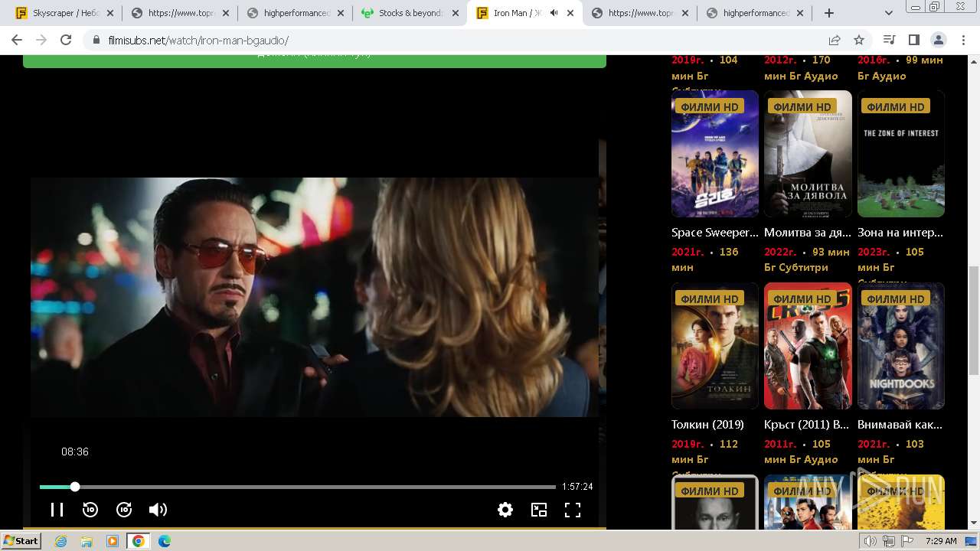Open Кръст (2011) title link
Image resolution: width=980 pixels, height=551 pixels.
point(806,425)
